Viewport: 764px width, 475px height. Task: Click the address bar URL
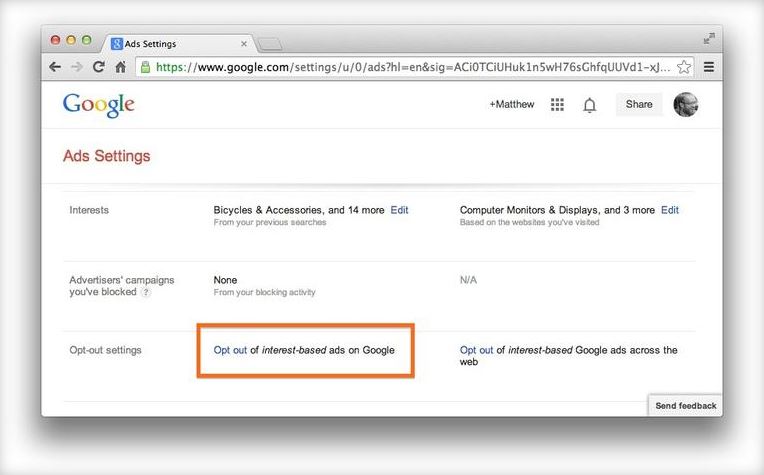413,67
